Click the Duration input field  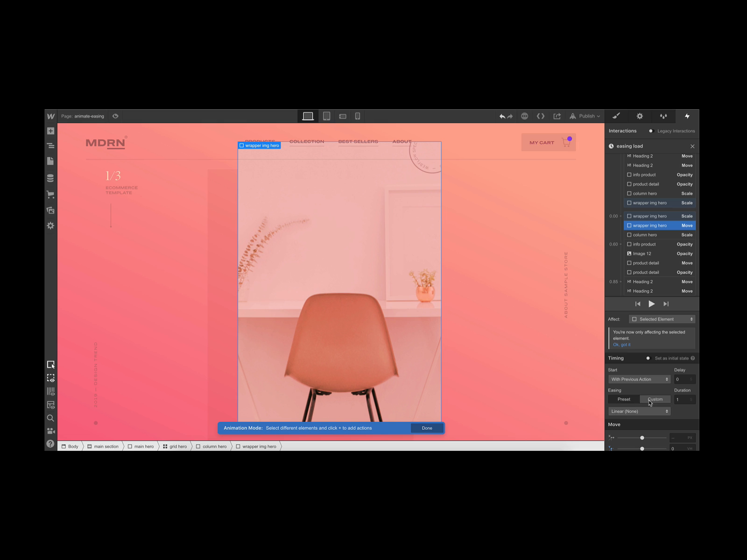pyautogui.click(x=685, y=399)
